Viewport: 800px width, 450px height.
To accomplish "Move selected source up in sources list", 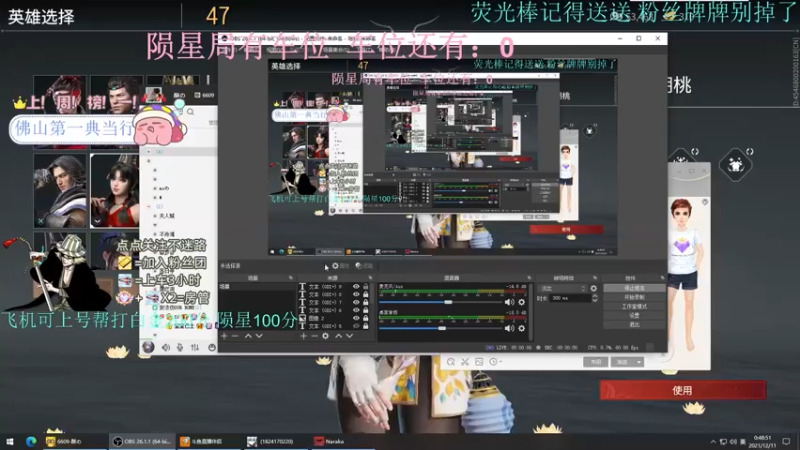I will point(338,336).
